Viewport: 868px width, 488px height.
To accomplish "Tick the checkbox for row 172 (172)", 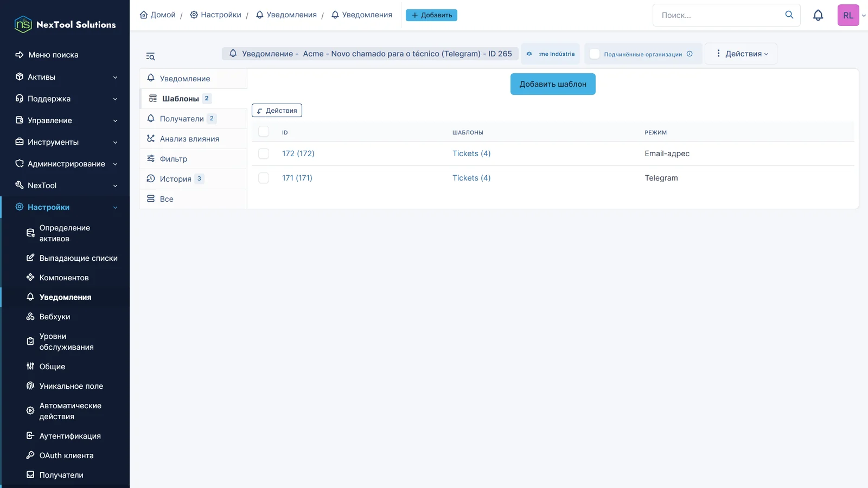I will pos(264,153).
